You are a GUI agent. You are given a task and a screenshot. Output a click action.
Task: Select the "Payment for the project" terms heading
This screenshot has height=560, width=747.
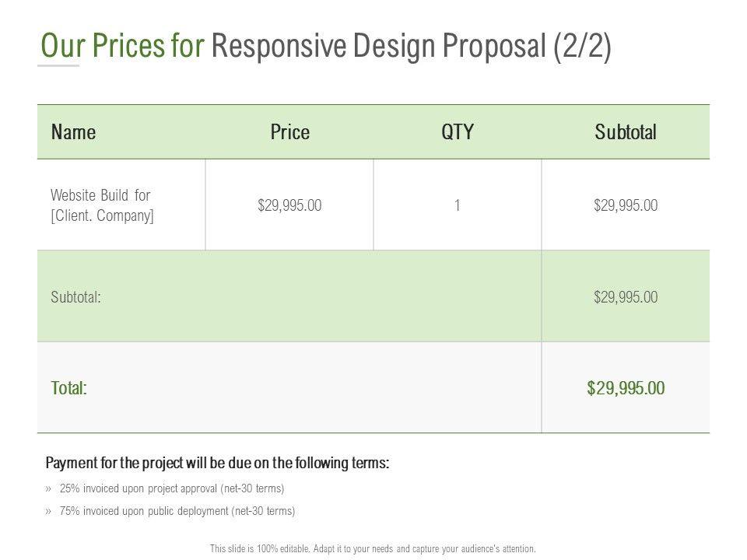[x=218, y=464]
